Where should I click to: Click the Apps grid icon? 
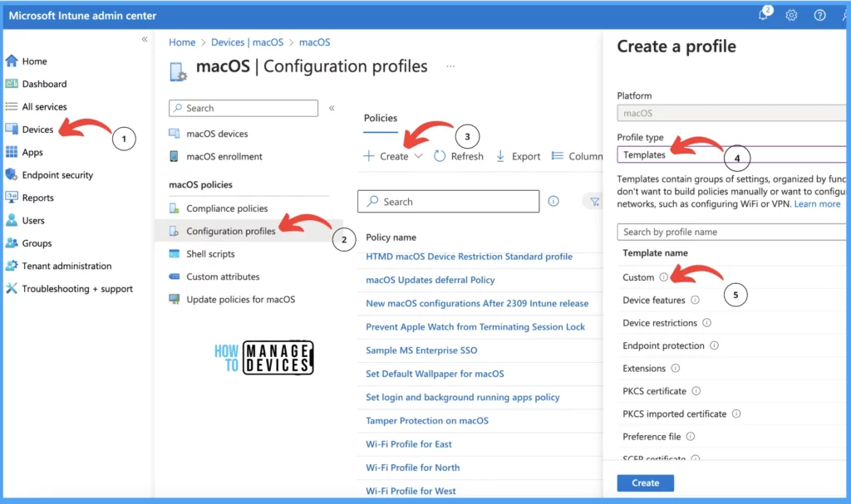(12, 152)
